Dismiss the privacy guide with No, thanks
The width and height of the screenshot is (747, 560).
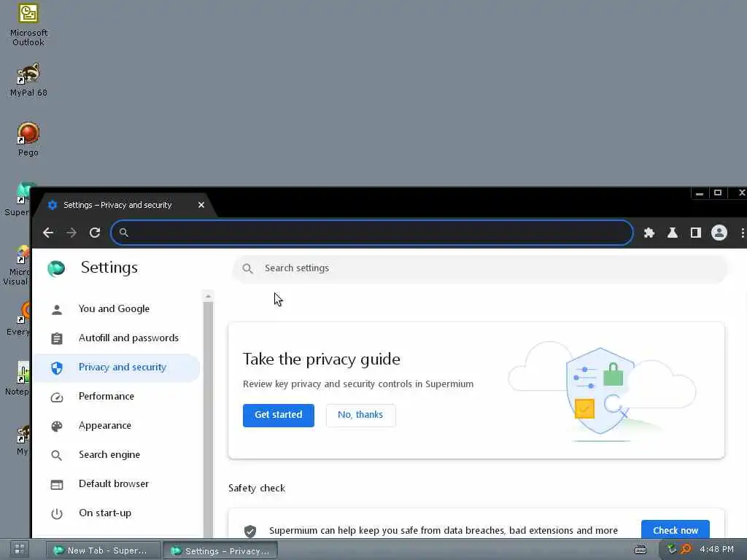(360, 415)
